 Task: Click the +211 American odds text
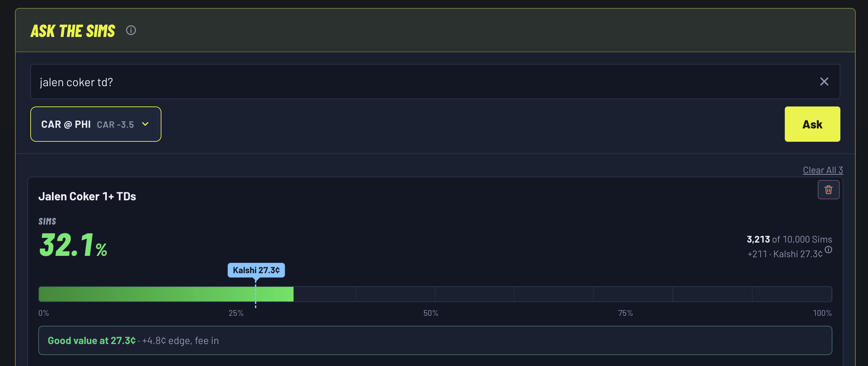(757, 254)
